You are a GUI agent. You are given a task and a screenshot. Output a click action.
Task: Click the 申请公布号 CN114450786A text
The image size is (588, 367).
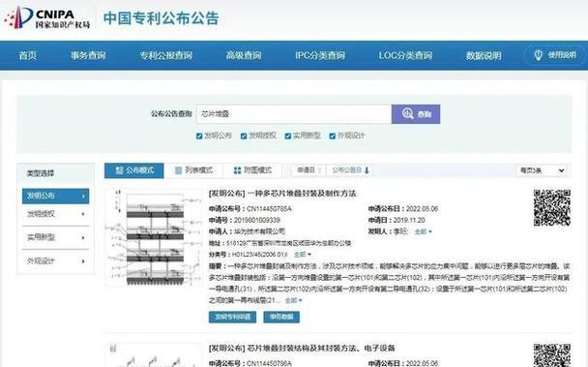coord(250,363)
